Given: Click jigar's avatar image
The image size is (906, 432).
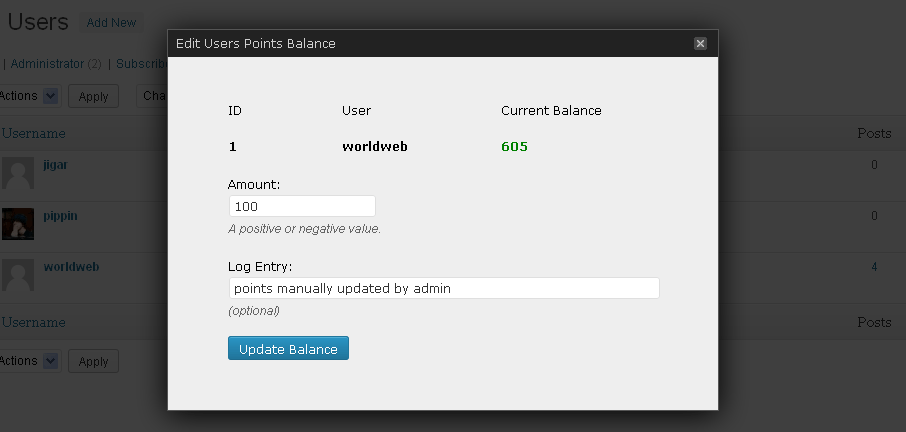Looking at the screenshot, I should tap(18, 173).
